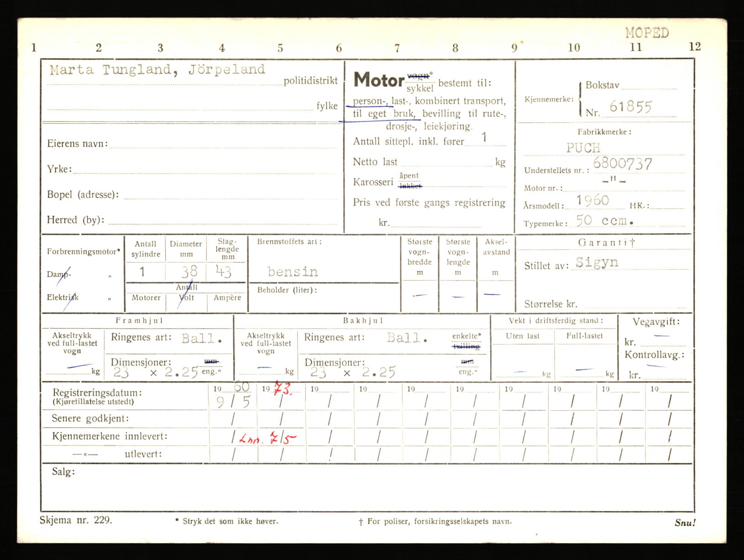Click the registration date '9/5' entry
This screenshot has height=560, width=744.
233,402
